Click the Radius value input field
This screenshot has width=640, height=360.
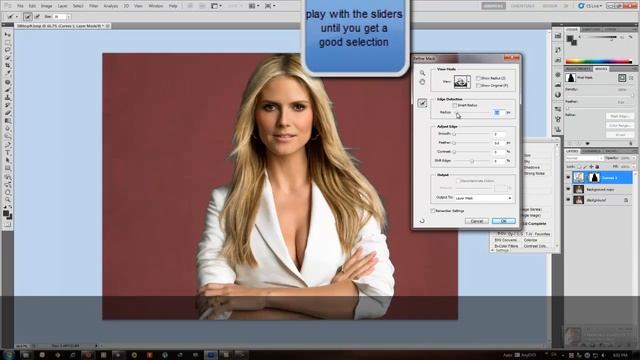coord(499,112)
